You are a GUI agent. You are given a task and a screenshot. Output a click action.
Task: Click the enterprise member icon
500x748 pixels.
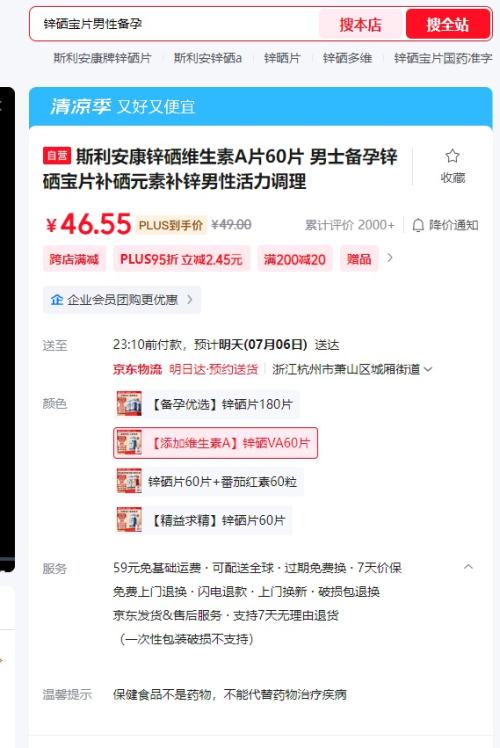[x=57, y=300]
